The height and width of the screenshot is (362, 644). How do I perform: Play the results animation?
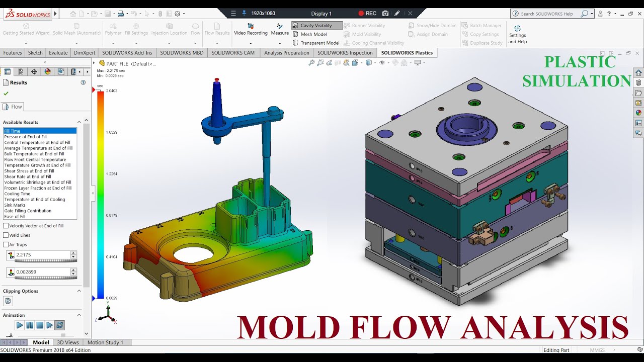pyautogui.click(x=19, y=325)
